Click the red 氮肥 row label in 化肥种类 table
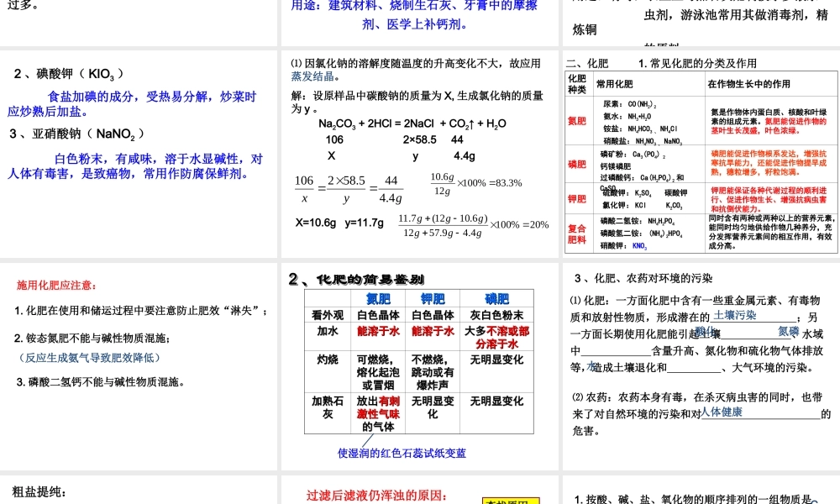The image size is (840, 504). coord(577,121)
